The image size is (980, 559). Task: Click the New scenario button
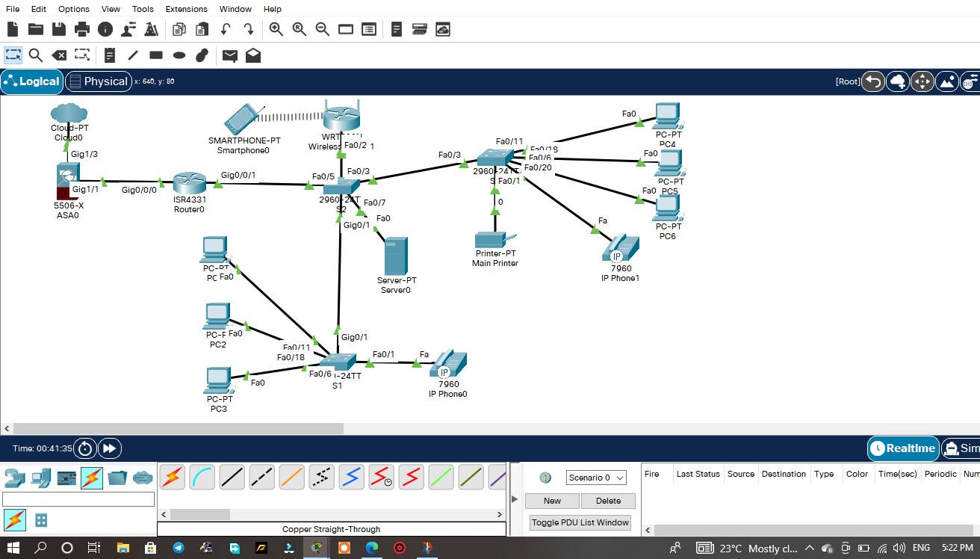(552, 501)
